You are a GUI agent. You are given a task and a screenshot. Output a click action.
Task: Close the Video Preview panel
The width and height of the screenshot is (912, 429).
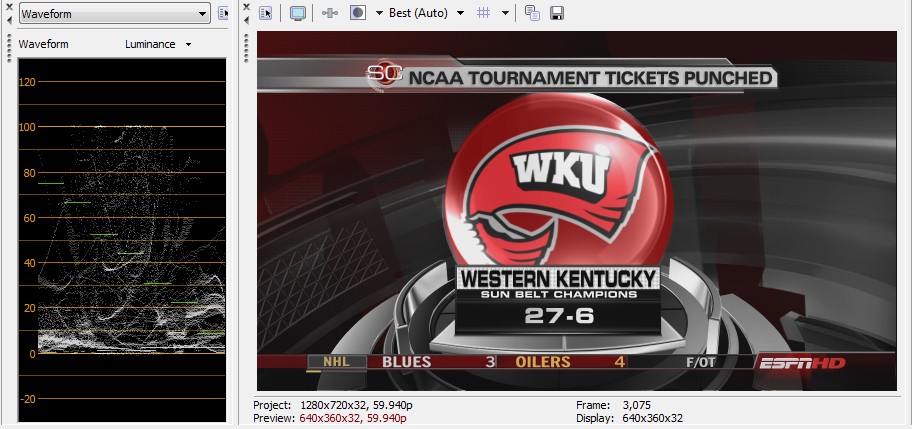tap(247, 7)
